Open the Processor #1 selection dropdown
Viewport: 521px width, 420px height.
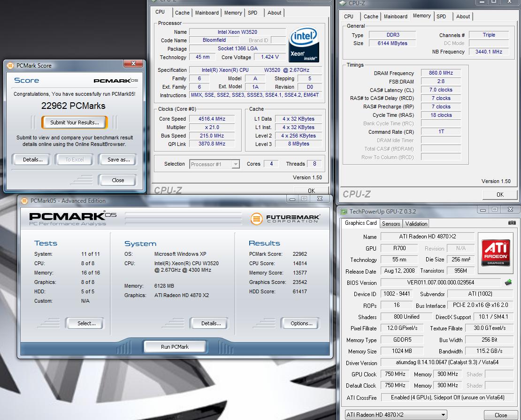(215, 164)
